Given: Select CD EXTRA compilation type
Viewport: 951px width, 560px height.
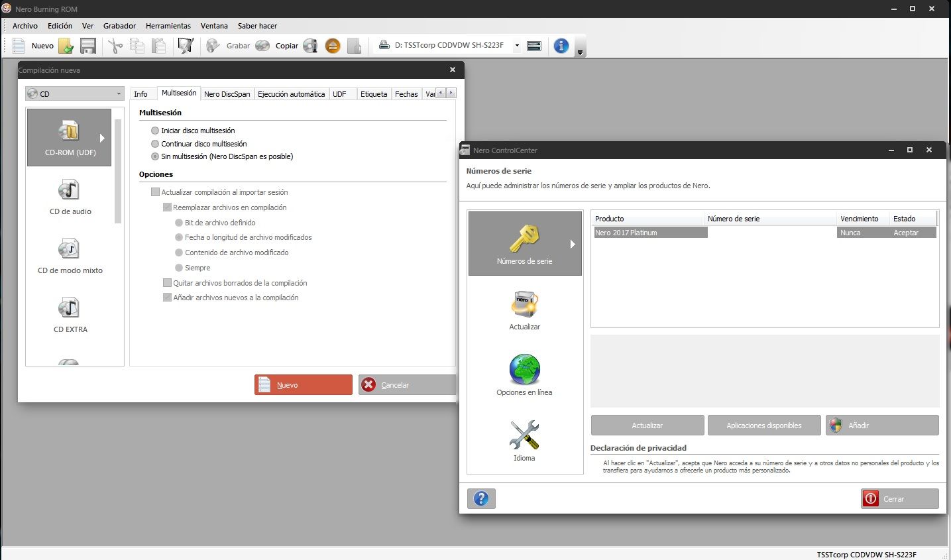Looking at the screenshot, I should (70, 315).
